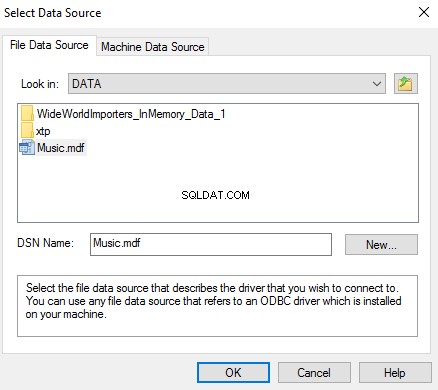This screenshot has height=390, width=438.
Task: Select the Music.mdf file name
Action: (x=61, y=148)
